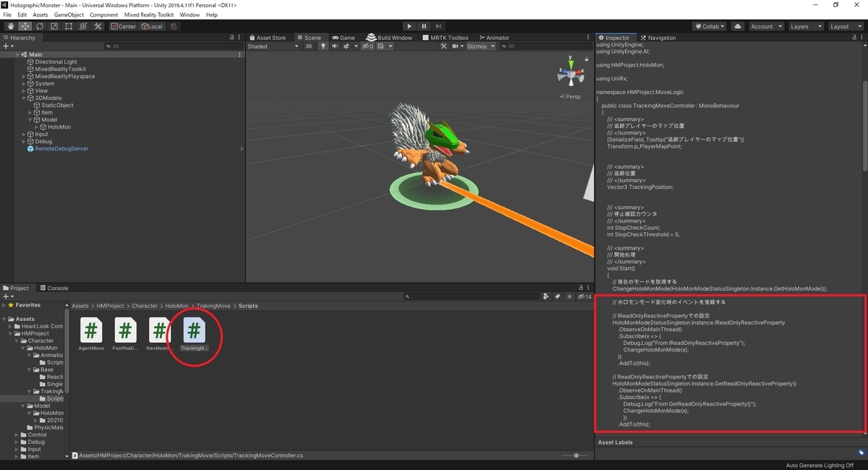Viewport: 868px width, 470px height.
Task: Switch to the Asset Store tab
Action: tap(268, 38)
